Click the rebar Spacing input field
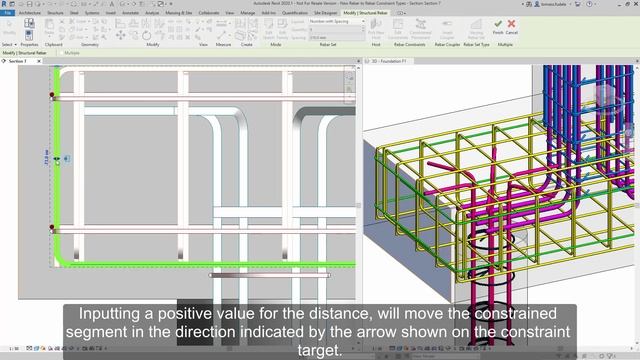Viewport: 640px width, 360px height. click(337, 38)
